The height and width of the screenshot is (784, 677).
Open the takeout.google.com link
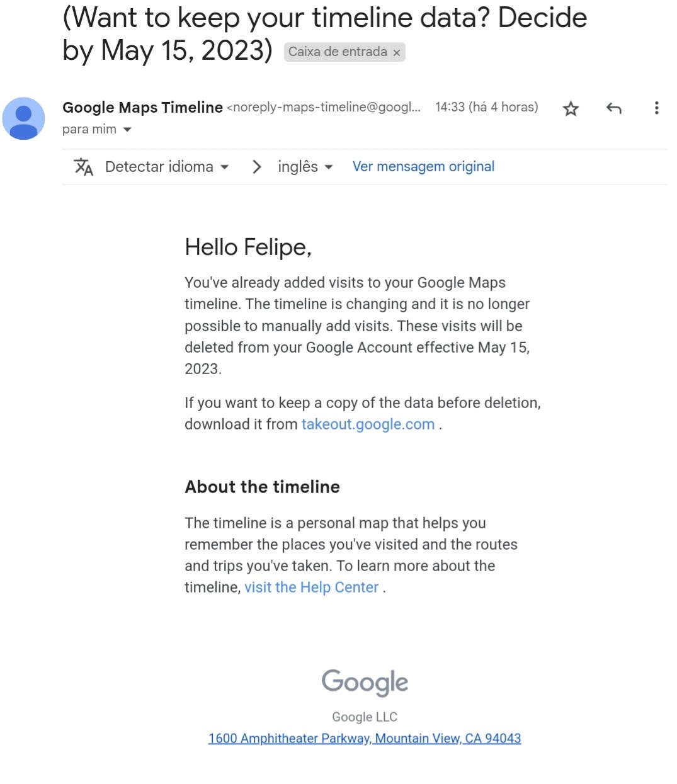click(x=368, y=424)
